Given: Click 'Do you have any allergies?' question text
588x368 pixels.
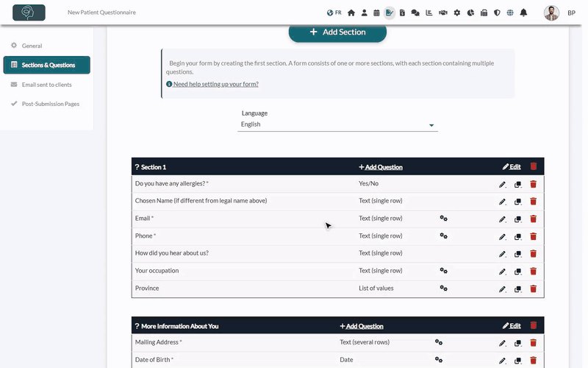Looking at the screenshot, I should click(x=172, y=183).
